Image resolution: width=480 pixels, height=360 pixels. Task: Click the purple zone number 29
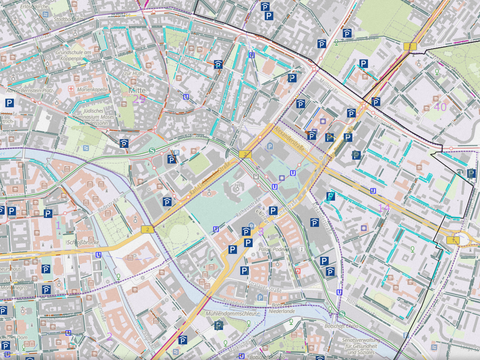point(139,99)
